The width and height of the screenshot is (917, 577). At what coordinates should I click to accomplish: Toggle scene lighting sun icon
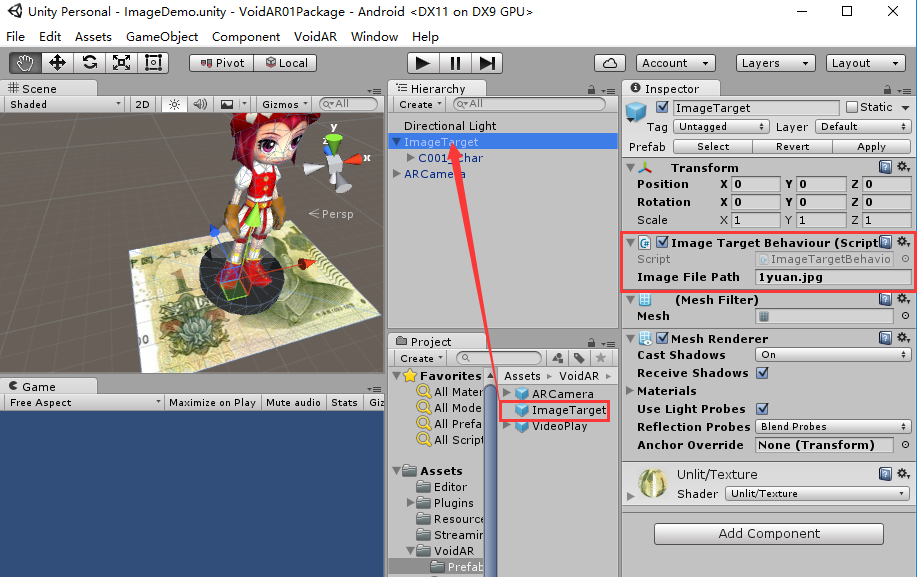[174, 105]
